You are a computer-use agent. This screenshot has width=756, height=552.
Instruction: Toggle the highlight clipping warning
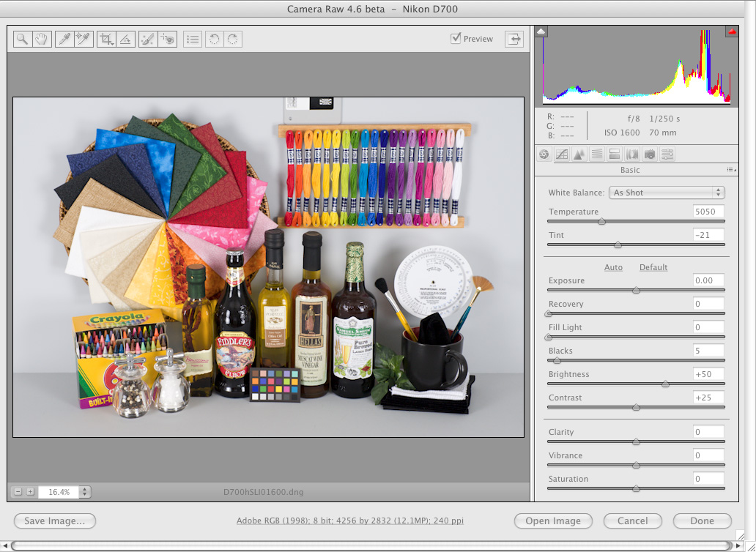pos(731,31)
